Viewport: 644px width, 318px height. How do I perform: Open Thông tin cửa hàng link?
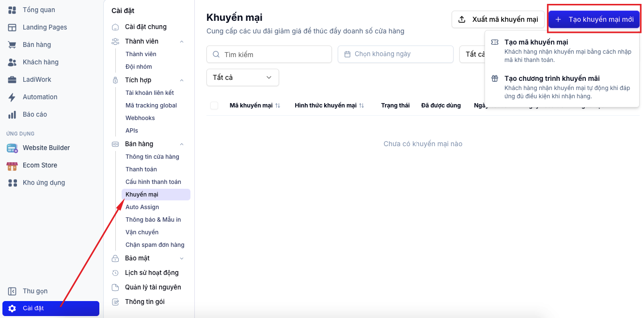pyautogui.click(x=152, y=156)
